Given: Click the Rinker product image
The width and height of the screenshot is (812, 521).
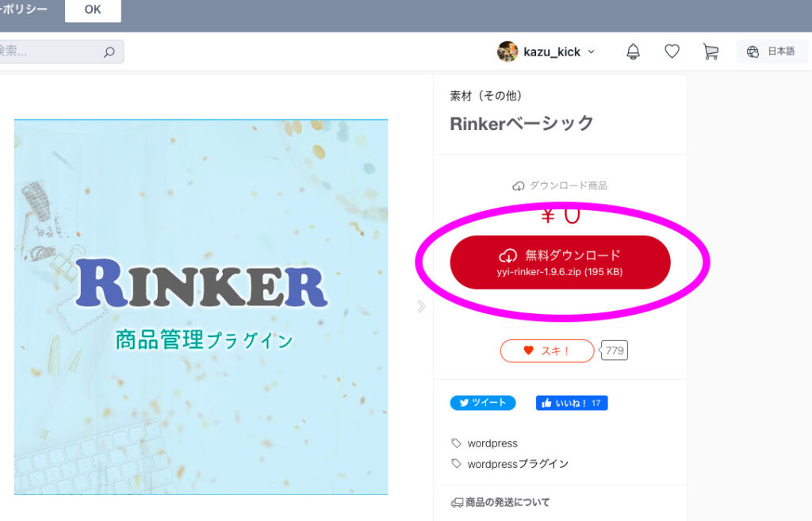Looking at the screenshot, I should (201, 307).
